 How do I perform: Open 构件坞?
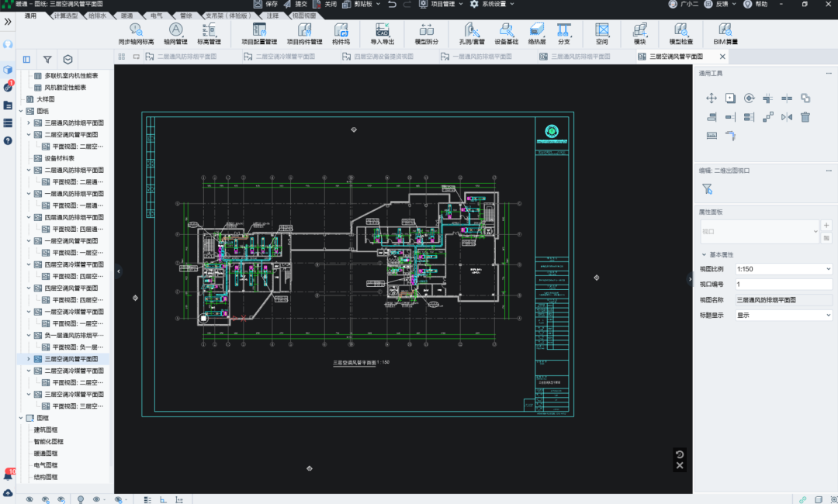pos(341,33)
